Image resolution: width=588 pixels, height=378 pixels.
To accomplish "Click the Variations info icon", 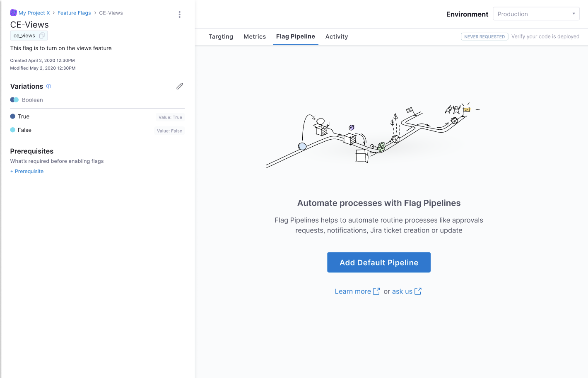I will 48,86.
